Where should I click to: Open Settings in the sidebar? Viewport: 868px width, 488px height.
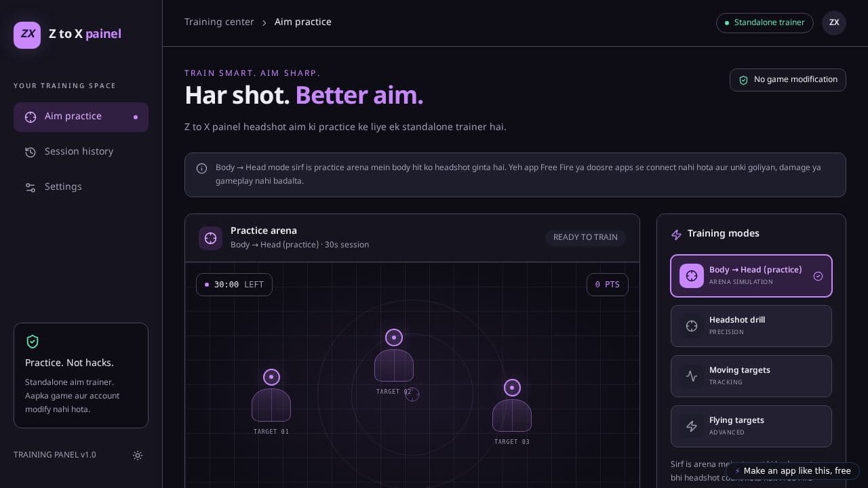pyautogui.click(x=81, y=188)
